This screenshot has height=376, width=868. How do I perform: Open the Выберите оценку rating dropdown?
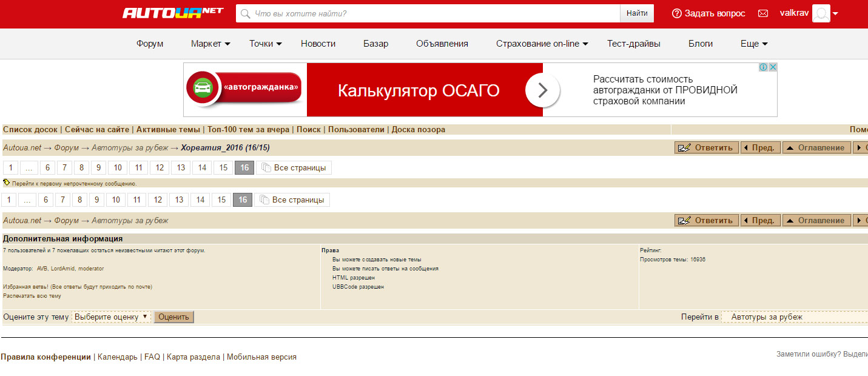click(x=111, y=317)
